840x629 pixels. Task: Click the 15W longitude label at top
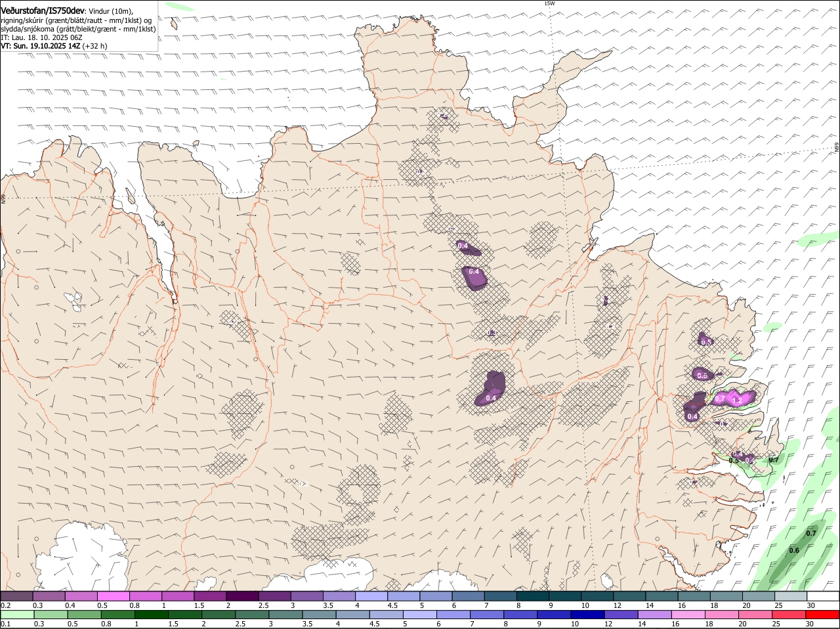coord(549,3)
